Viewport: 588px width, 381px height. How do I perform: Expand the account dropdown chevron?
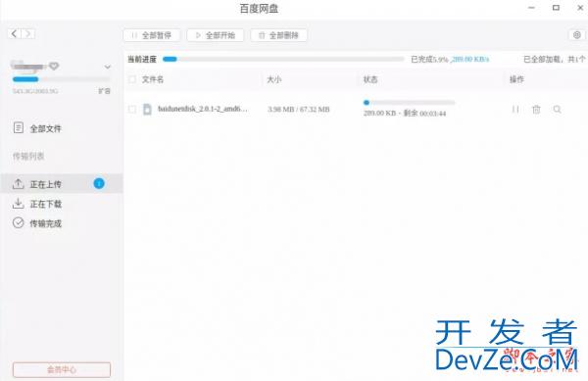108,67
